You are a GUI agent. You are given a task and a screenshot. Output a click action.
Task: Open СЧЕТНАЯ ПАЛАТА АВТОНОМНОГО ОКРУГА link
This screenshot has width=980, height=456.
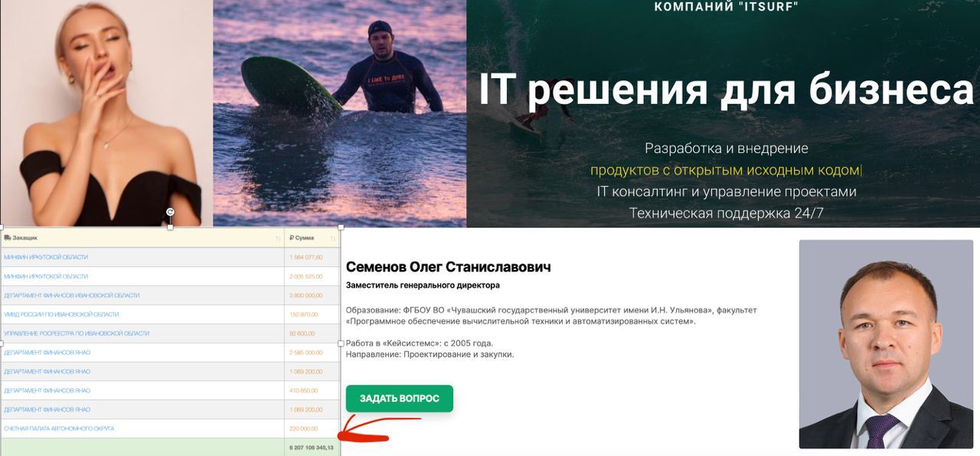(x=59, y=428)
